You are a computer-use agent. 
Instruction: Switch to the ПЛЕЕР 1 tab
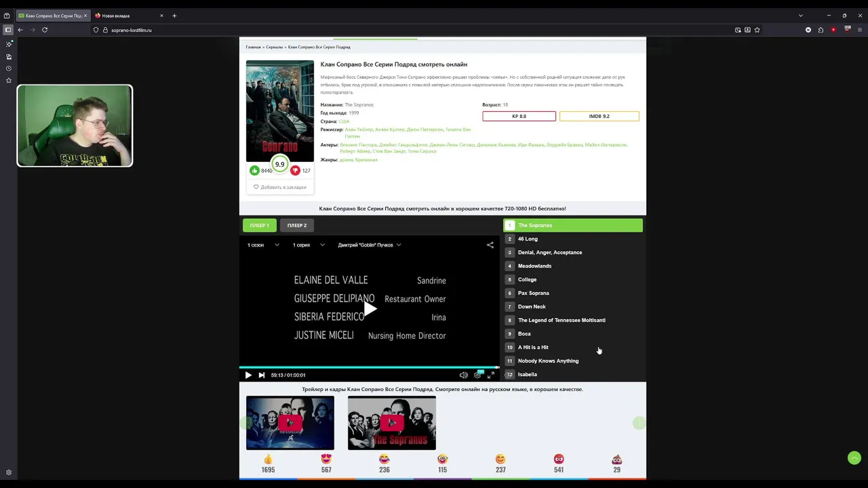(x=259, y=225)
